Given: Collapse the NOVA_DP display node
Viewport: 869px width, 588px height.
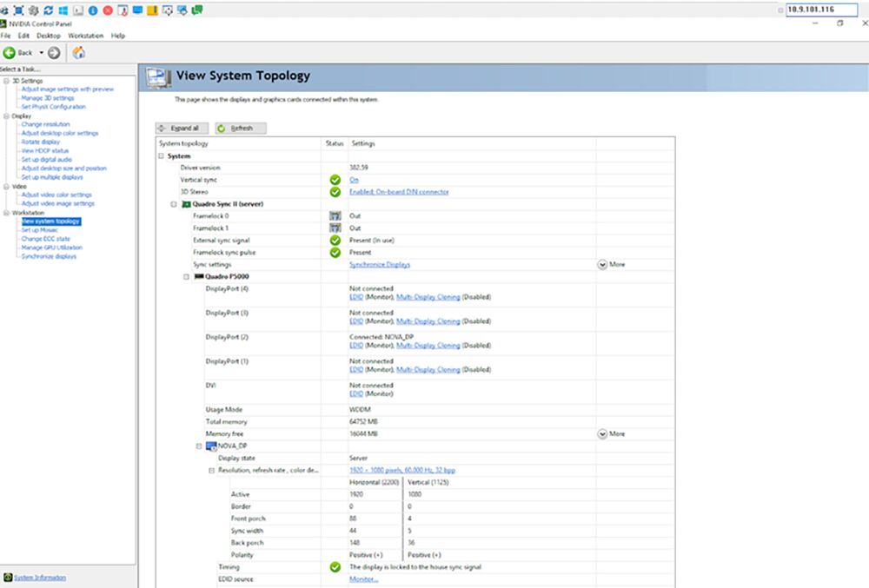Looking at the screenshot, I should (199, 446).
